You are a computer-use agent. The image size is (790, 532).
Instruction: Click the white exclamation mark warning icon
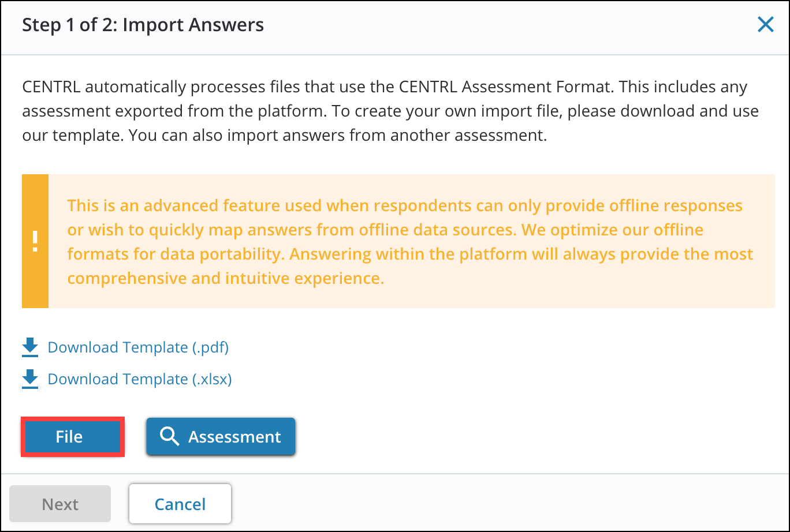coord(35,241)
